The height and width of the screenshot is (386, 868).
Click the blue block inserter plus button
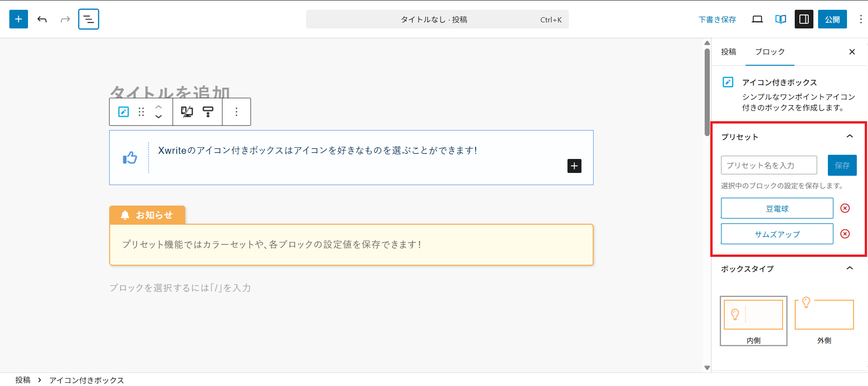pyautogui.click(x=19, y=19)
